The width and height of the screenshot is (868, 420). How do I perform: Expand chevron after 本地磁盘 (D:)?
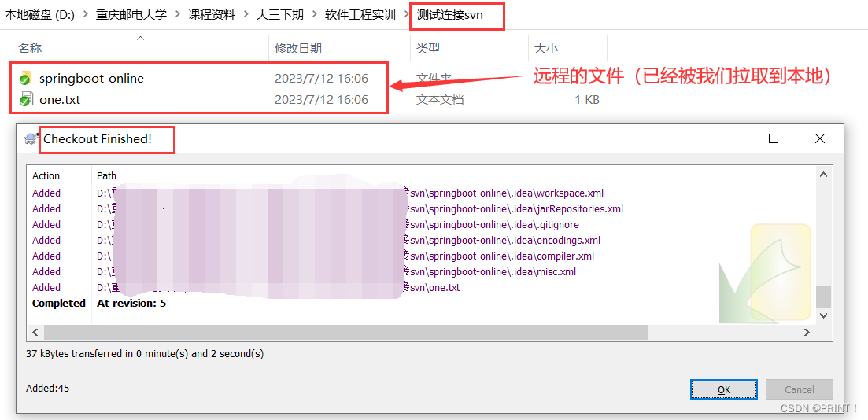point(85,15)
